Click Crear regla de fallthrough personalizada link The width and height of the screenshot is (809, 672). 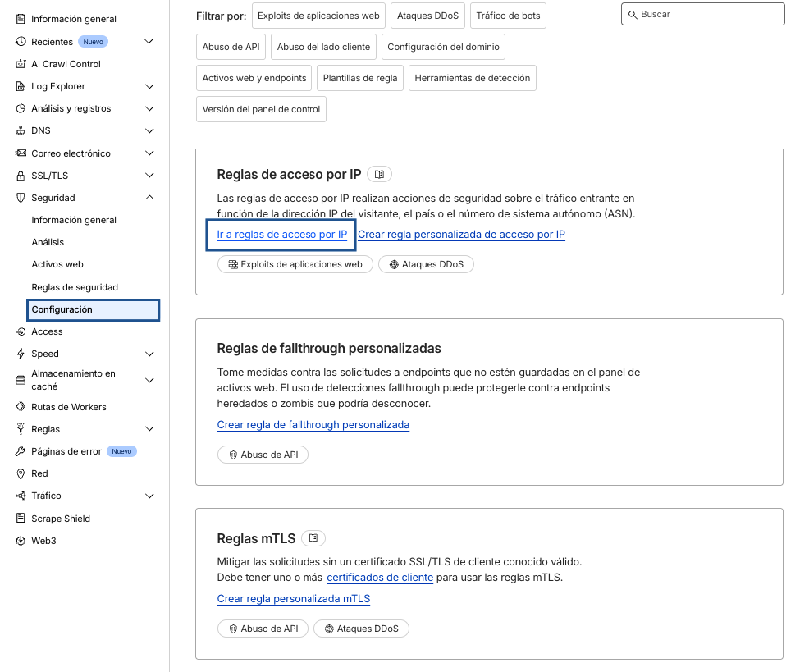[313, 425]
